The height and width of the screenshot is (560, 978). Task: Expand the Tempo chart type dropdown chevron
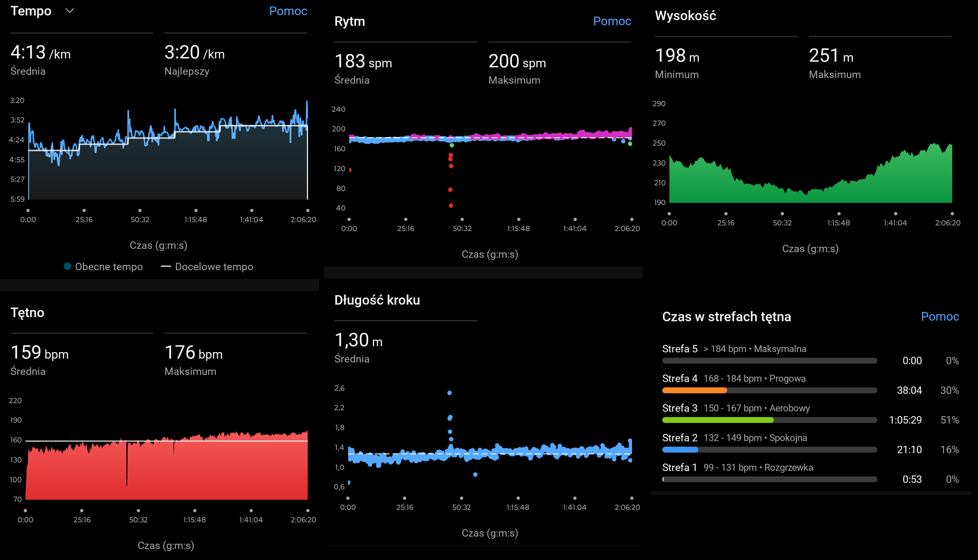coord(70,11)
